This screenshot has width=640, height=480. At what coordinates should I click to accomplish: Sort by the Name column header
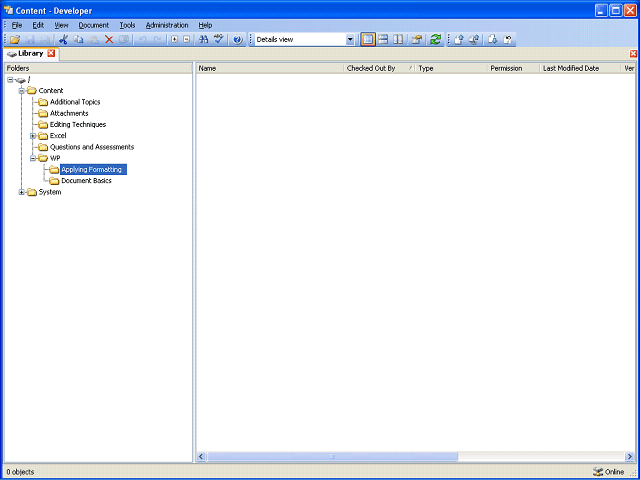[x=270, y=69]
